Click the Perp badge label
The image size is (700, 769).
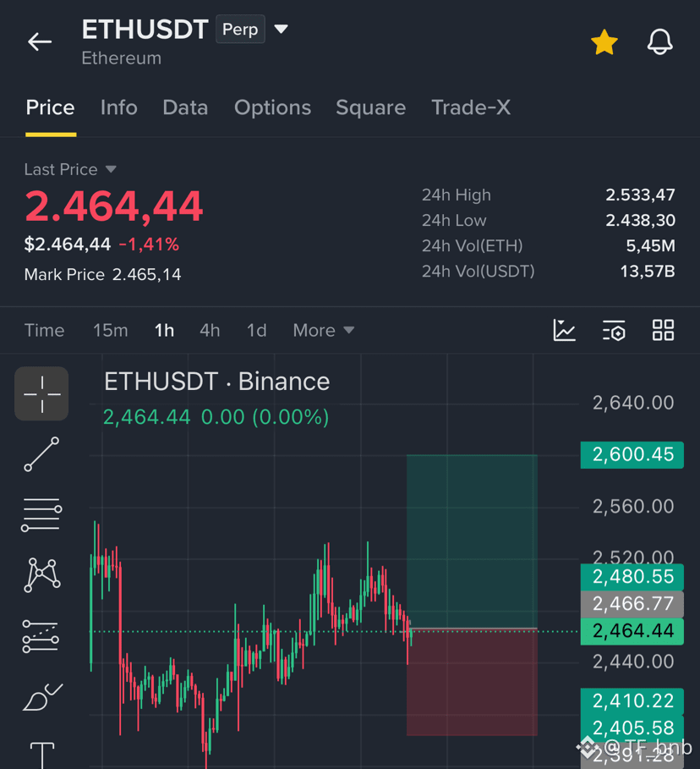pyautogui.click(x=240, y=30)
